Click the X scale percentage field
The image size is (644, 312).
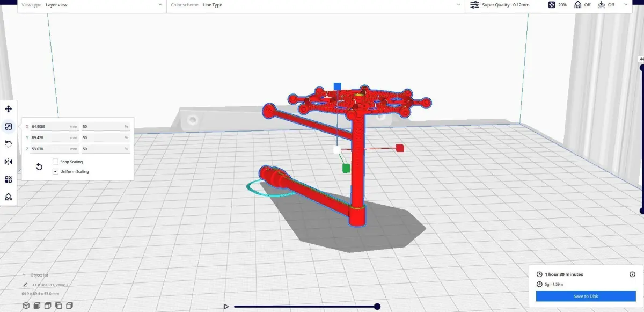click(x=105, y=127)
